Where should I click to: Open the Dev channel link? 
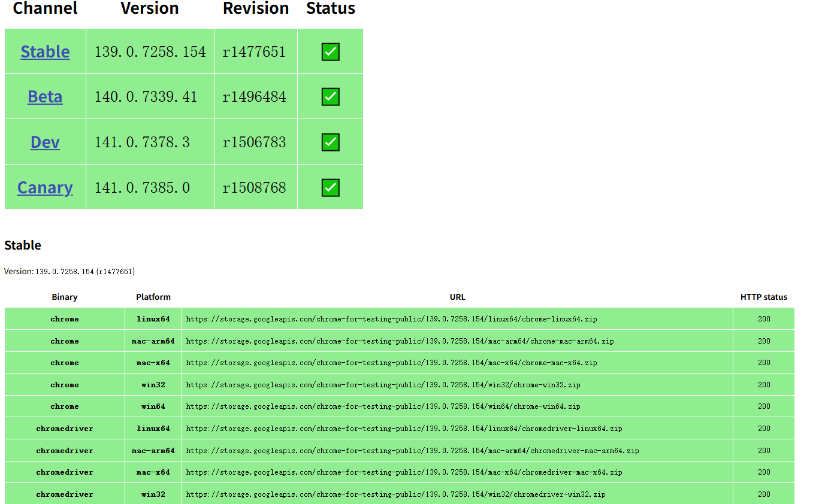point(45,142)
